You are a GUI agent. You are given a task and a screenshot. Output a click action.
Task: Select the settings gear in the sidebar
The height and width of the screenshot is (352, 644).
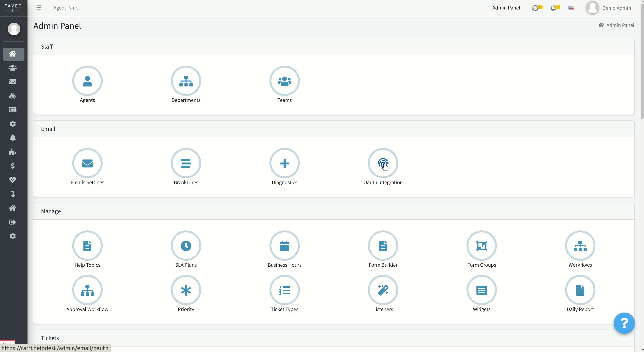click(13, 124)
